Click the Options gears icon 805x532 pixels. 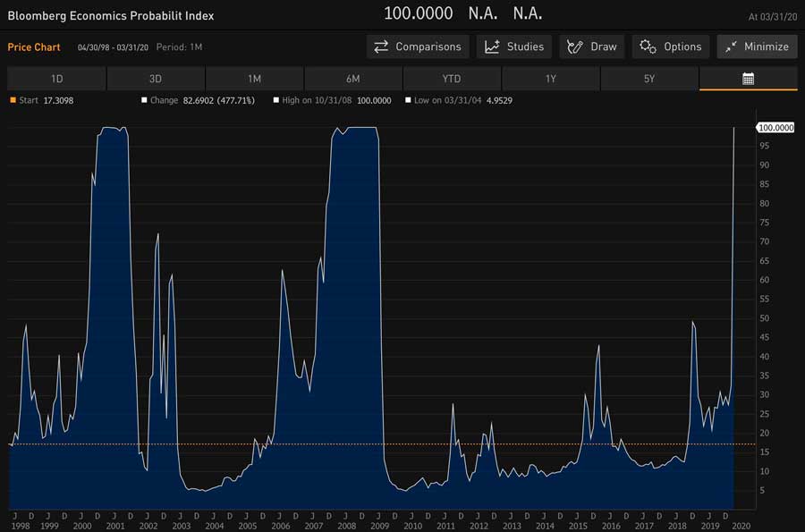click(x=648, y=46)
